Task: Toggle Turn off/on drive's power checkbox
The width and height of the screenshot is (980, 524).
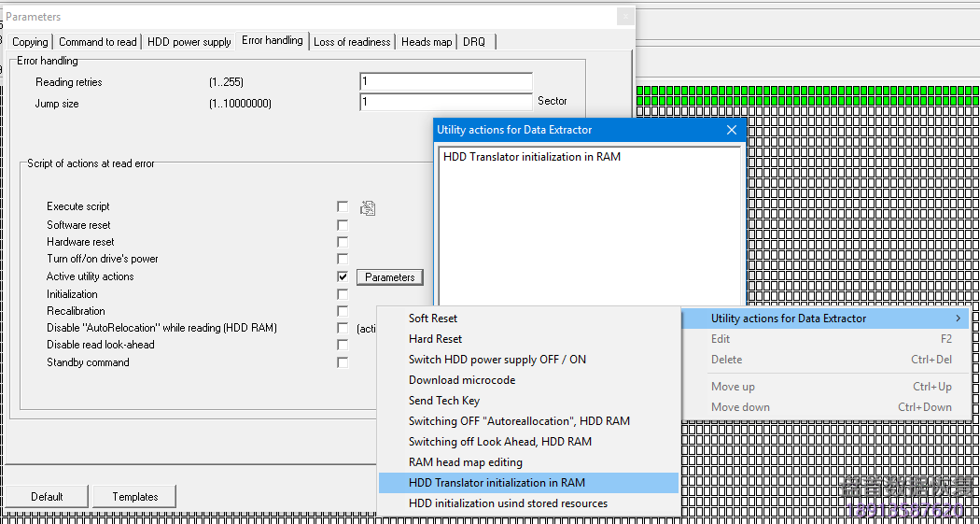Action: [343, 260]
